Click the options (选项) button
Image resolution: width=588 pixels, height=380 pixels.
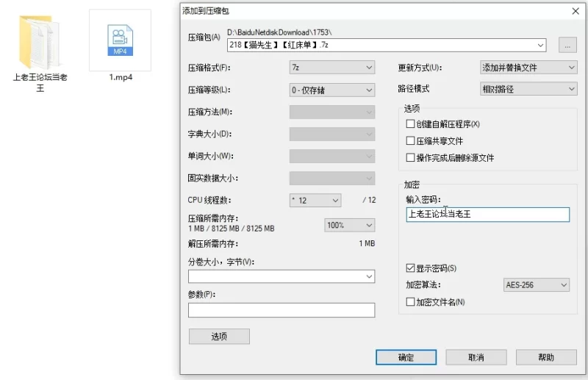pyautogui.click(x=219, y=337)
